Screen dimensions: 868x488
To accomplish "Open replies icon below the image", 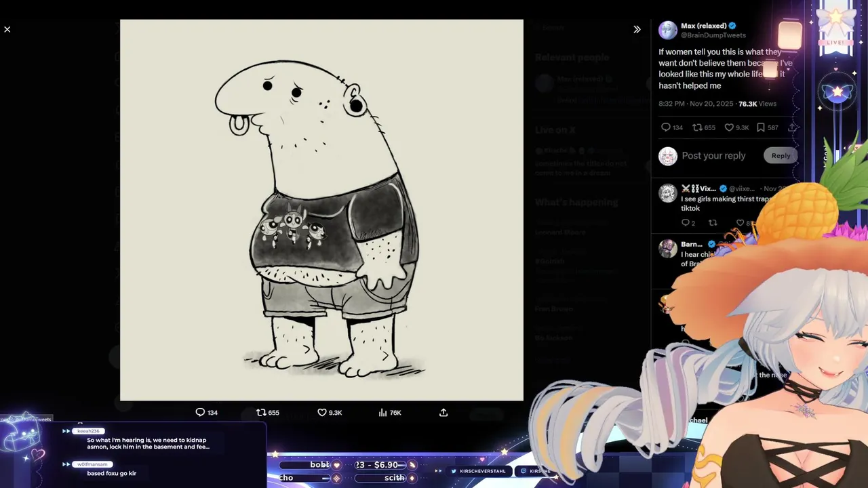I will [206, 412].
